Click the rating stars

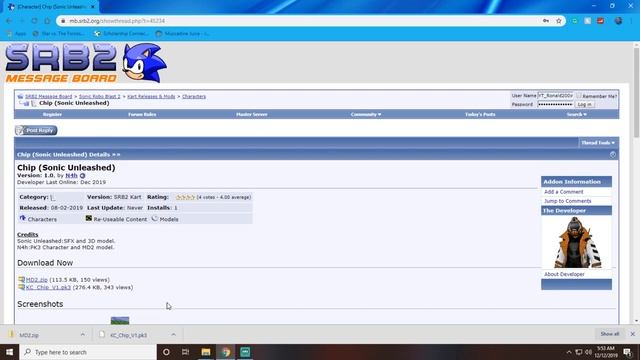click(185, 197)
